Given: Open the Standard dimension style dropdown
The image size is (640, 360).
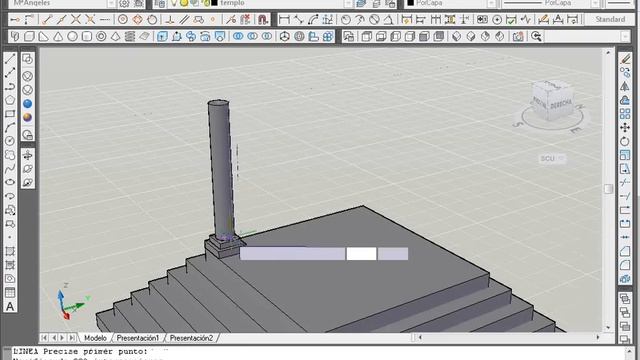Looking at the screenshot, I should [x=611, y=19].
